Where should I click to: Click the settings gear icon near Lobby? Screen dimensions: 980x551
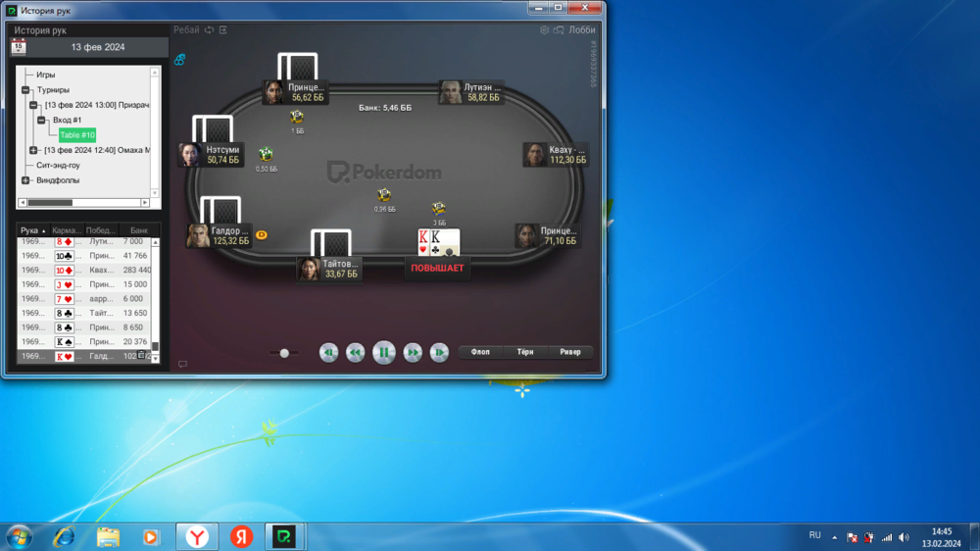click(545, 30)
